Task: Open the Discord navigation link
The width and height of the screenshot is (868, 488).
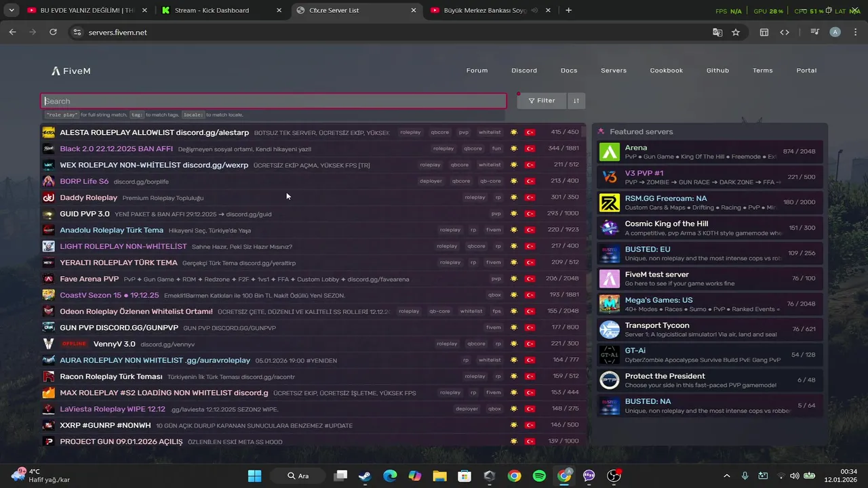Action: pos(524,70)
